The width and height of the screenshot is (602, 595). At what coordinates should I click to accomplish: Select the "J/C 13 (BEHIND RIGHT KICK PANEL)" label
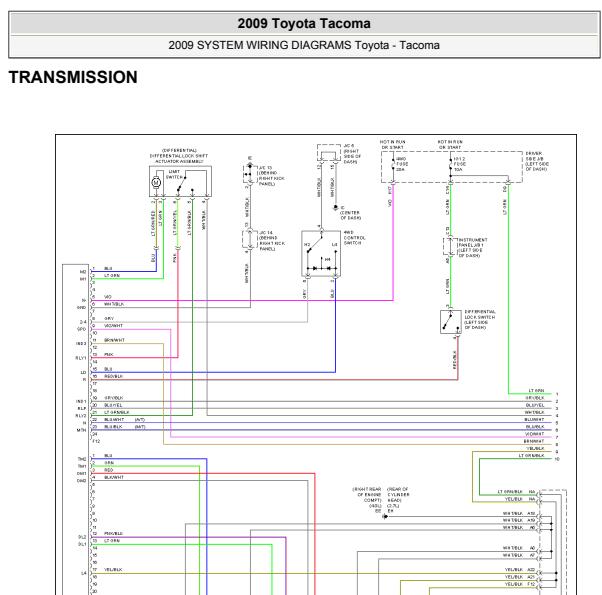pyautogui.click(x=272, y=176)
